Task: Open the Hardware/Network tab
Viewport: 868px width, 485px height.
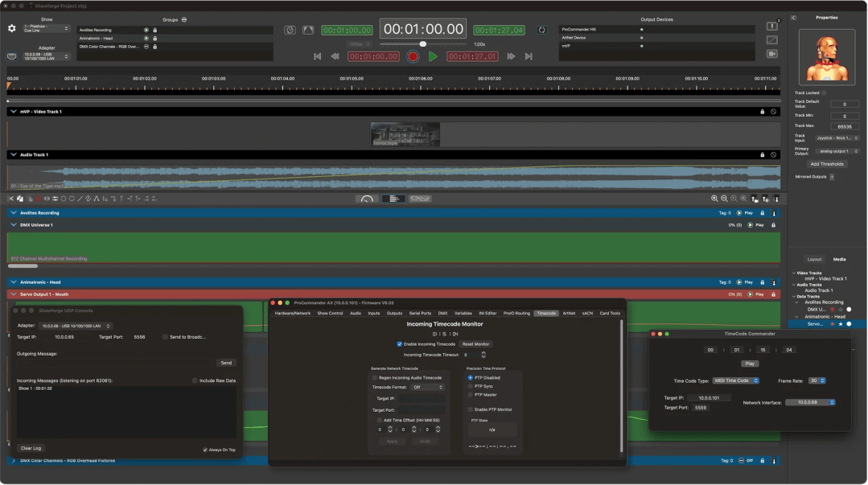Action: (293, 314)
